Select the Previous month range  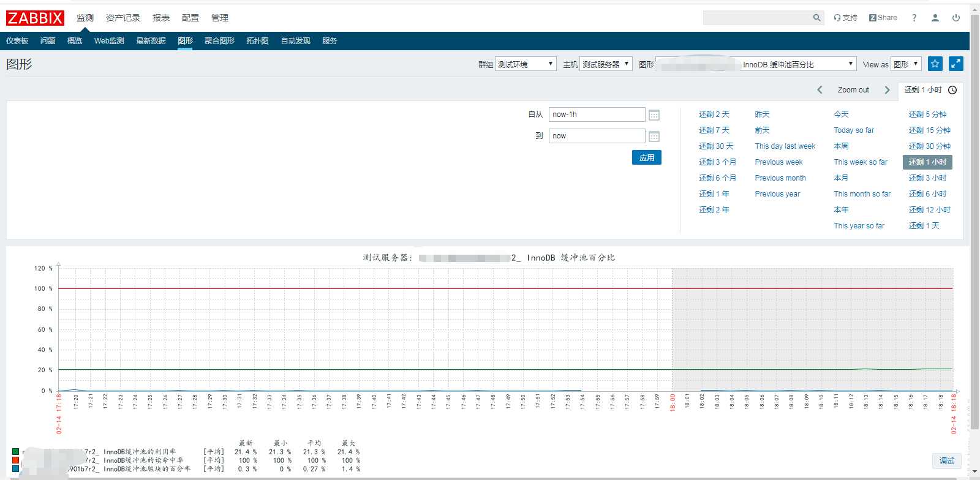780,178
